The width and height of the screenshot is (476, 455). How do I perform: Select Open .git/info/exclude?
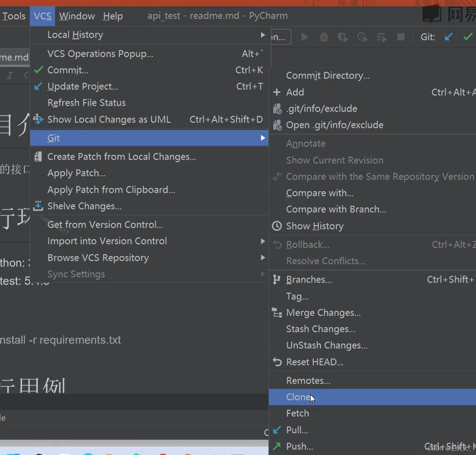point(372,125)
